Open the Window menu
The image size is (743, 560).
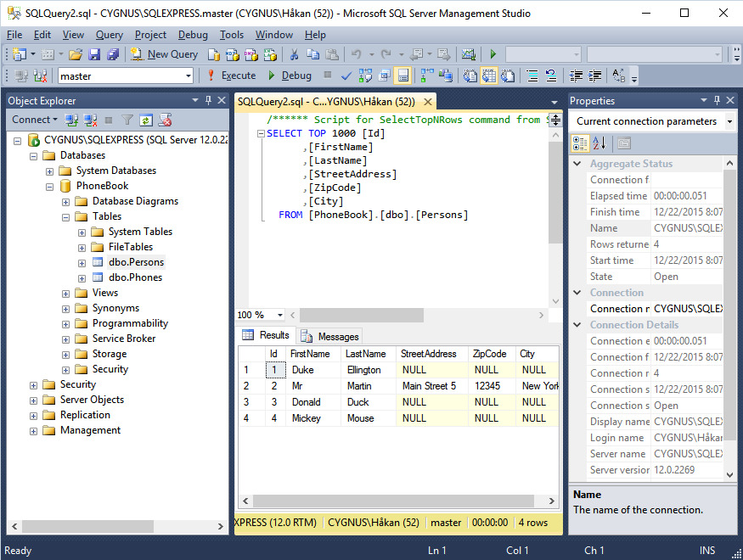click(274, 35)
